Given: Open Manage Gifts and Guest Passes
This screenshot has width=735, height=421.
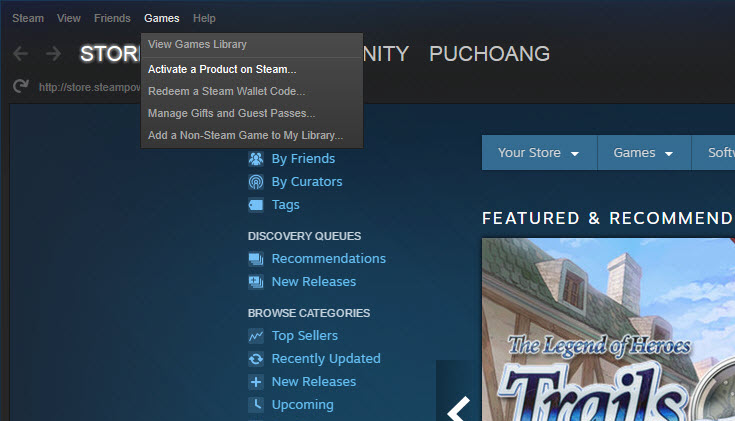Looking at the screenshot, I should [252, 113].
